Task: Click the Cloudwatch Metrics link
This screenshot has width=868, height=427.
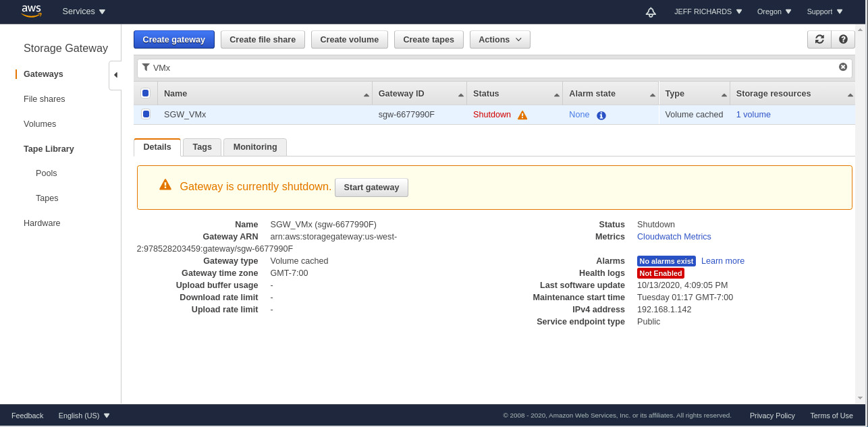Action: 673,236
